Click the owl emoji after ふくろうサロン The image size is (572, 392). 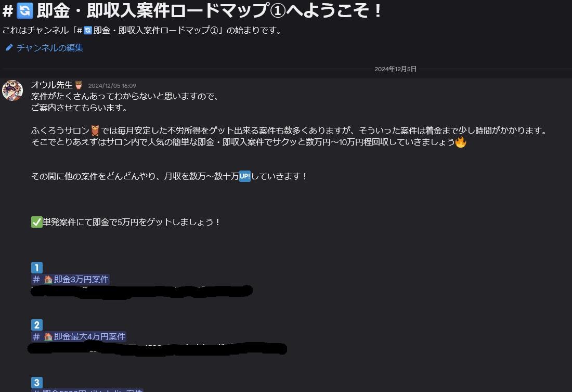pos(95,130)
